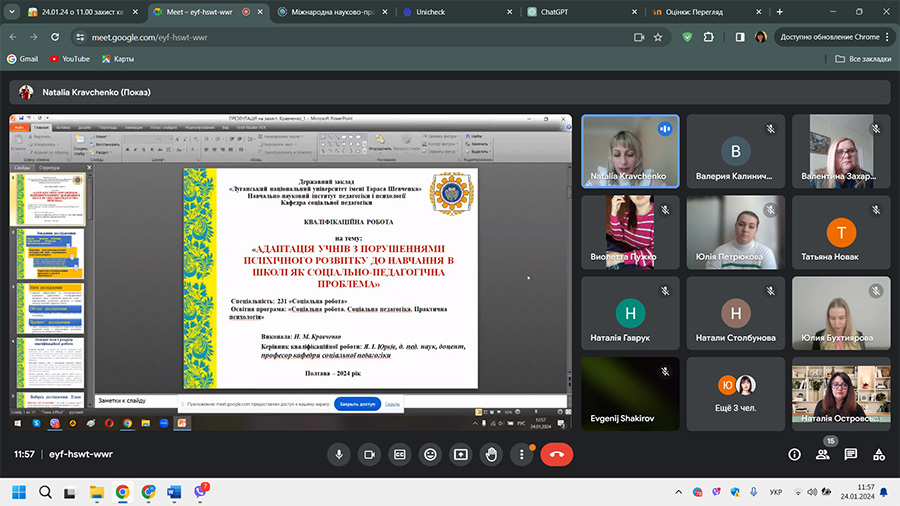This screenshot has width=900, height=506.
Task: Show the participants people panel
Action: coord(823,454)
